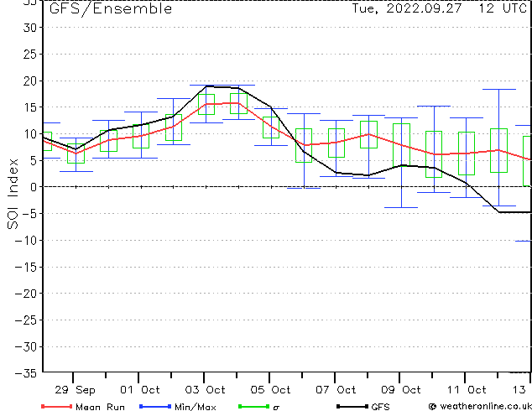
Task: Click the -20 y-axis value
Action: [x=26, y=294]
